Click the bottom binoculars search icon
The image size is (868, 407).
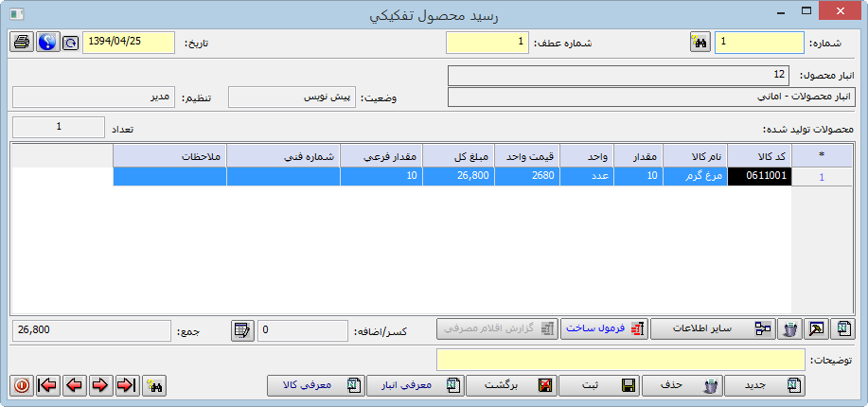pyautogui.click(x=154, y=385)
